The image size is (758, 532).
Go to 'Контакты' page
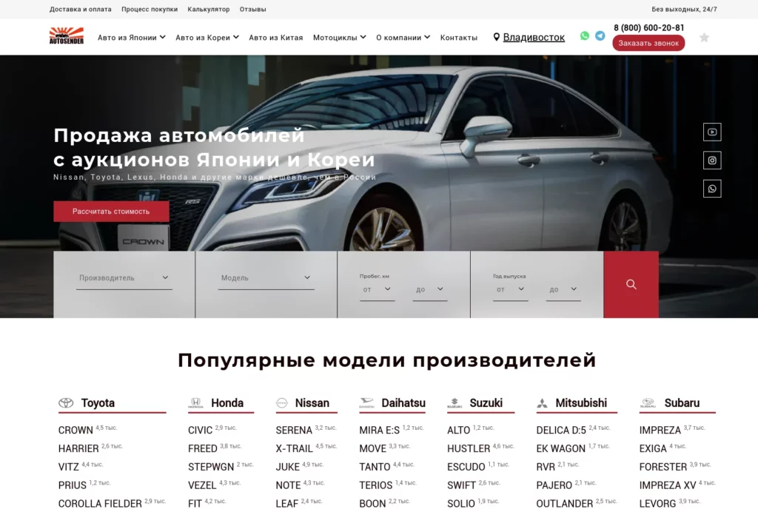pyautogui.click(x=459, y=37)
